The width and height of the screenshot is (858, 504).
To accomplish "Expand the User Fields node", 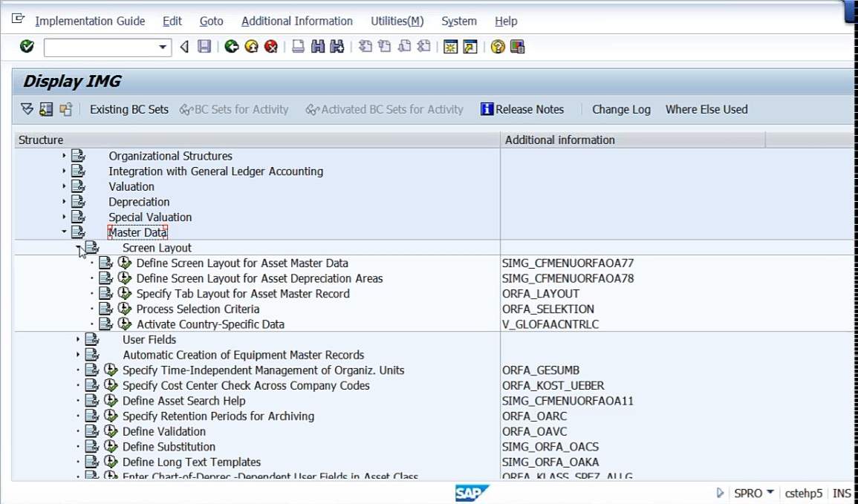I will click(78, 339).
